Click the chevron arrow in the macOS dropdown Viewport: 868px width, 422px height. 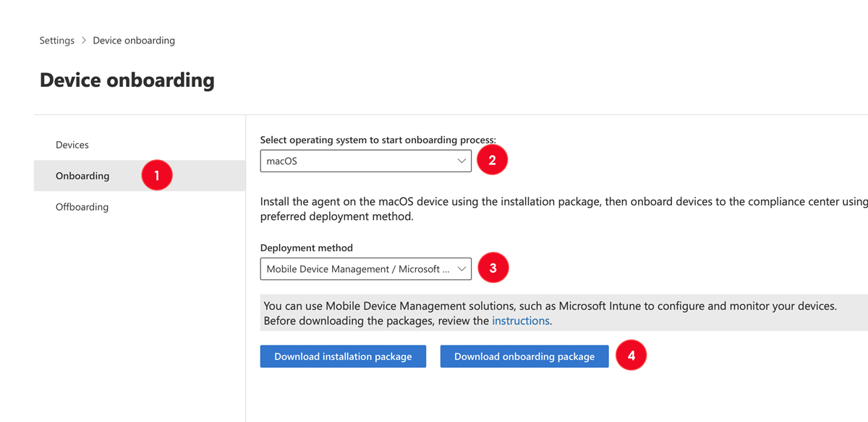click(461, 161)
